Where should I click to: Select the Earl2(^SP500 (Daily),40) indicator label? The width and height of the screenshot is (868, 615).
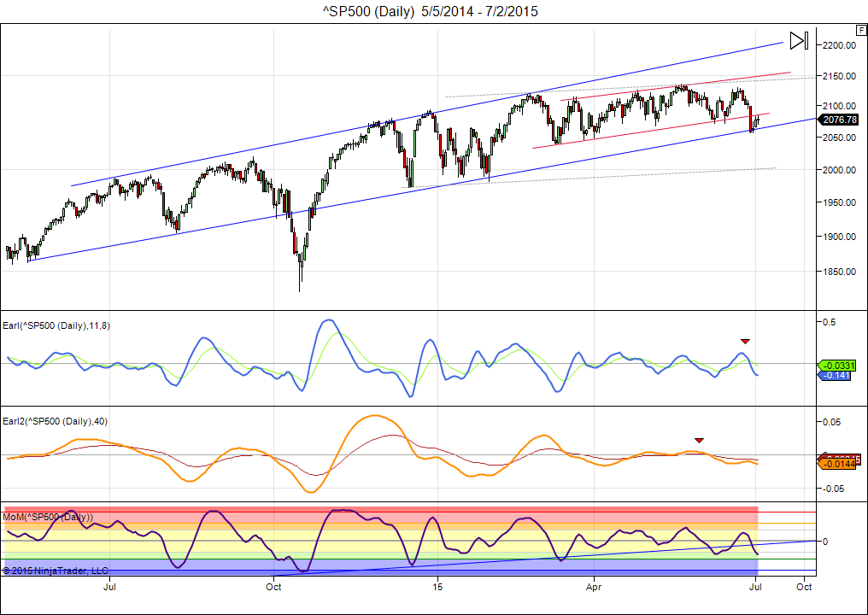(56, 420)
